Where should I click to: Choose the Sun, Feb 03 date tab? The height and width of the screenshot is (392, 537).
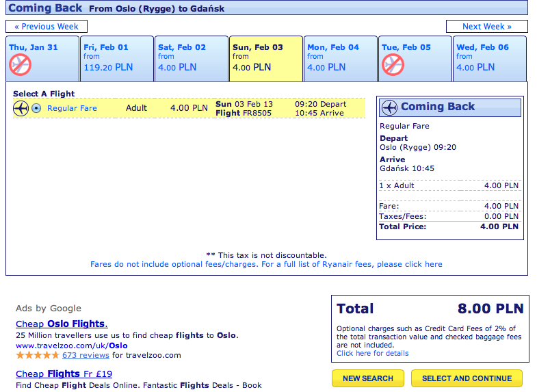pos(266,59)
